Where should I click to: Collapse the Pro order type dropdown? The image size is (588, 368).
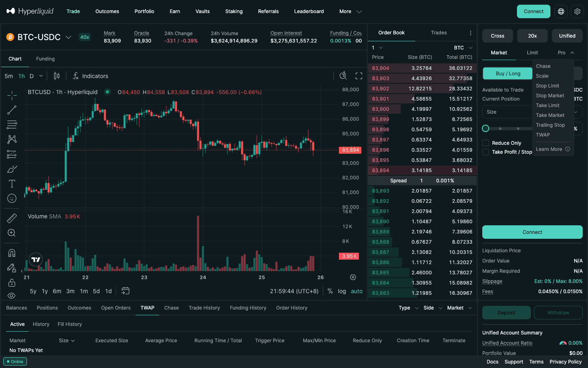pyautogui.click(x=566, y=53)
